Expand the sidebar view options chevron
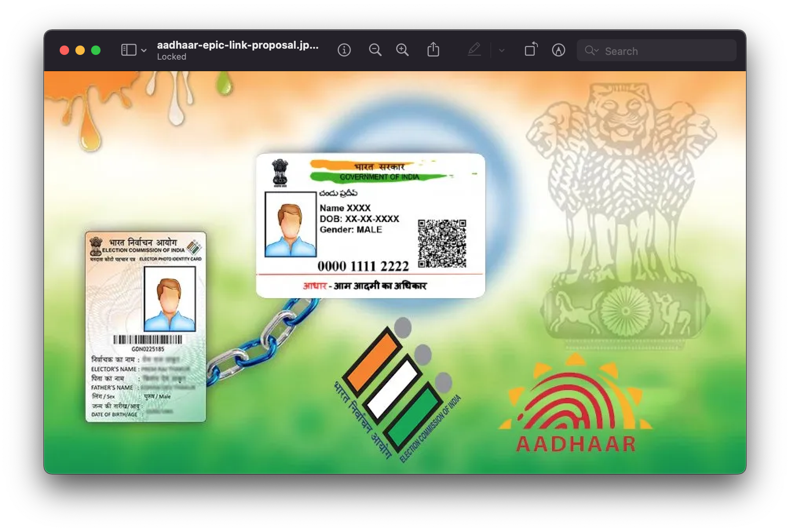 point(144,51)
